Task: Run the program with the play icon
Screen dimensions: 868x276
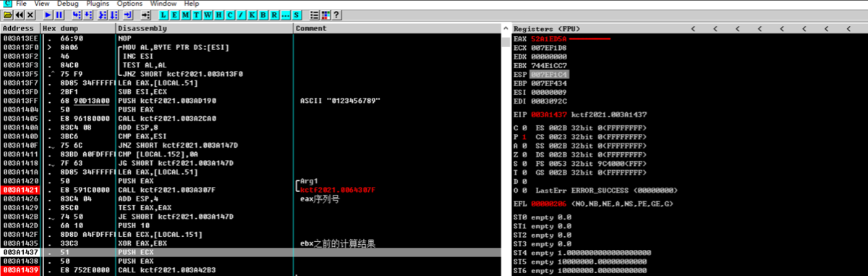Action: [x=48, y=14]
